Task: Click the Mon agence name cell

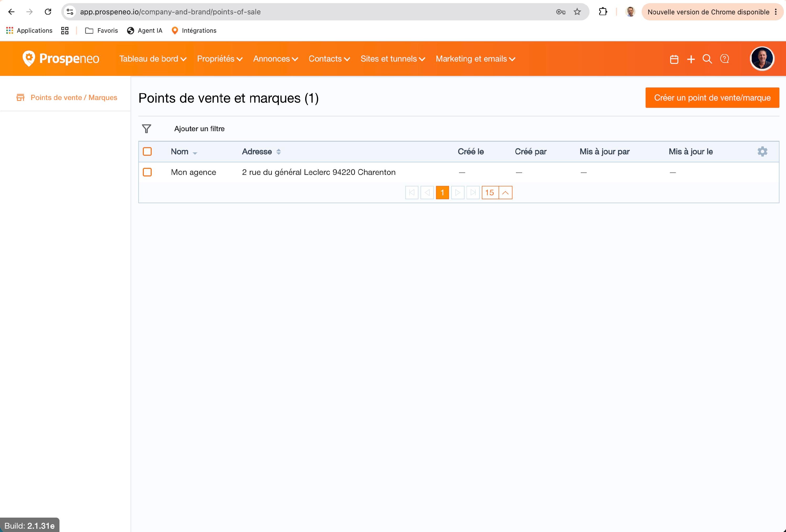Action: click(193, 172)
